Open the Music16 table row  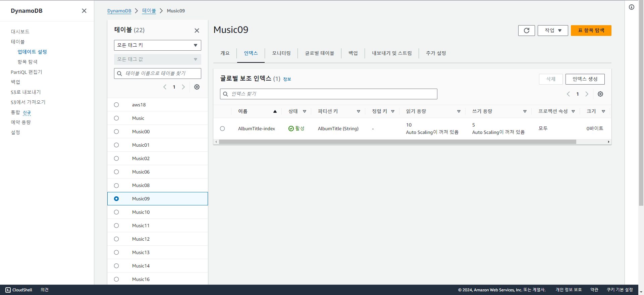pos(158,279)
